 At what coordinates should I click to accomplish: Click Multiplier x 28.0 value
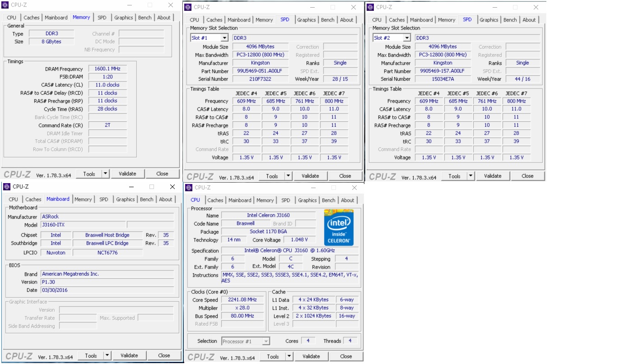(242, 308)
